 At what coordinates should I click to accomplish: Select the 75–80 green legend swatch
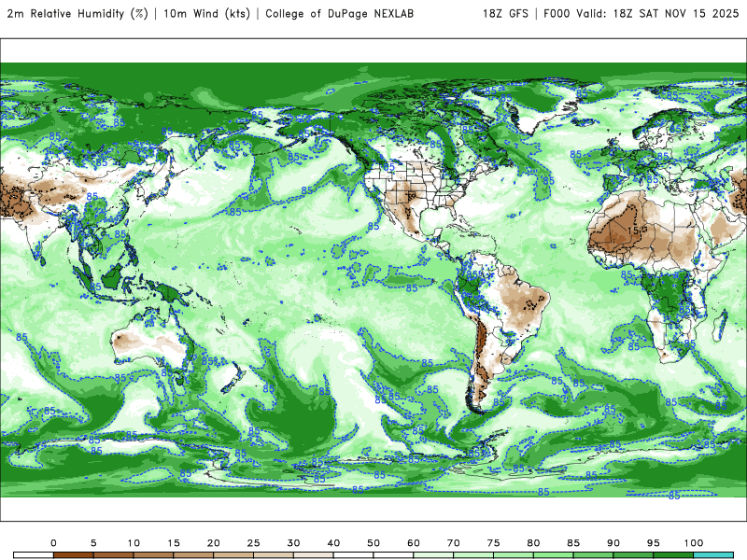point(514,555)
